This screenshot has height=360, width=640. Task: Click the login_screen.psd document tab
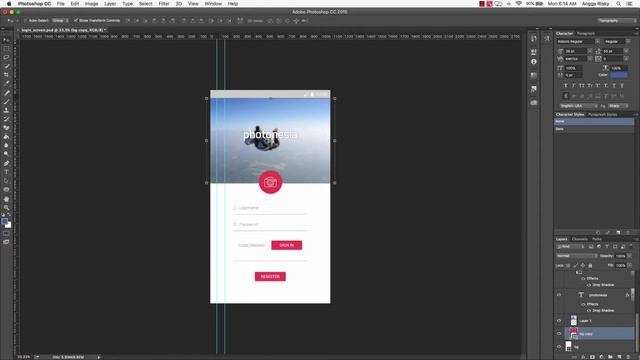[63, 30]
